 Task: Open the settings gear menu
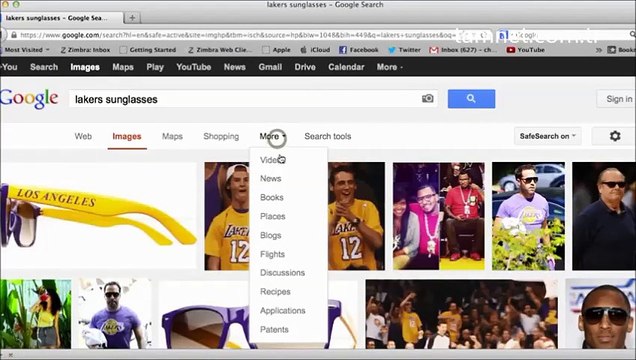point(615,136)
